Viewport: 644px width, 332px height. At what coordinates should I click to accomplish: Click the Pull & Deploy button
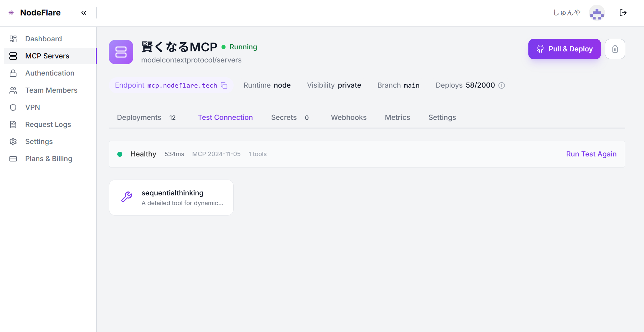tap(565, 49)
